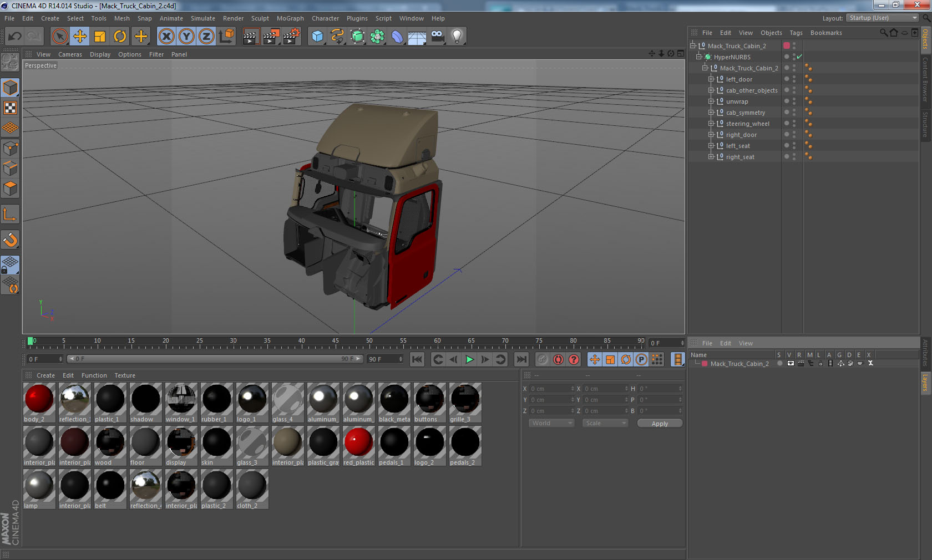Open the Layout dropdown Startup (User)
Viewport: 932px width, 560px height.
[x=883, y=18]
